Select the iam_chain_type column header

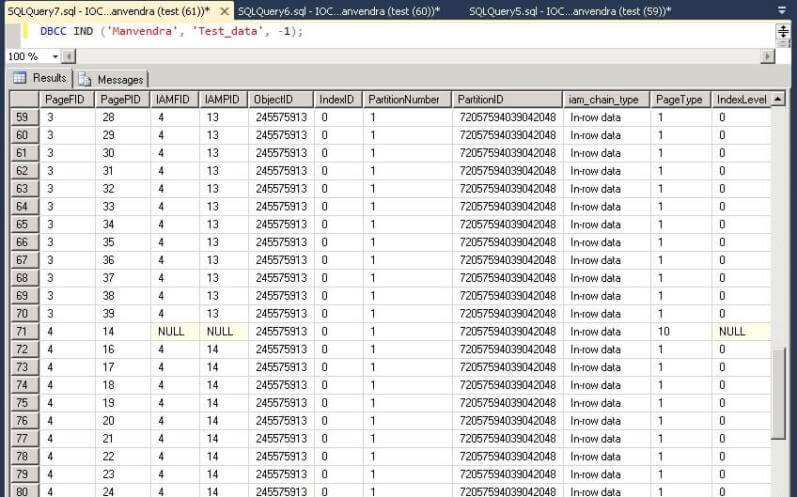click(603, 99)
